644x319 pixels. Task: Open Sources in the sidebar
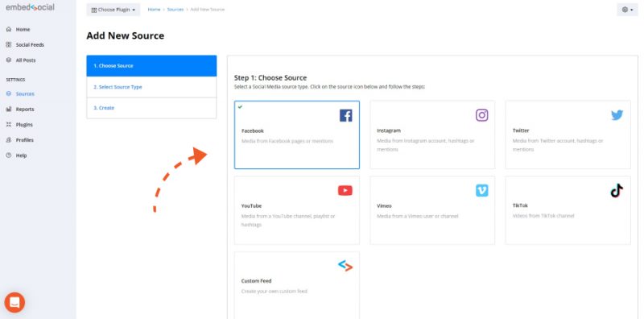25,93
